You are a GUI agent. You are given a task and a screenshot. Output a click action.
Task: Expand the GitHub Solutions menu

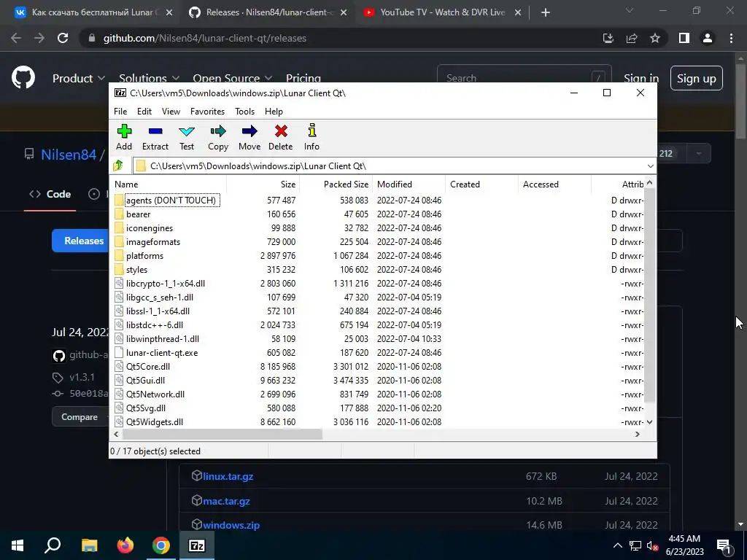click(x=149, y=78)
